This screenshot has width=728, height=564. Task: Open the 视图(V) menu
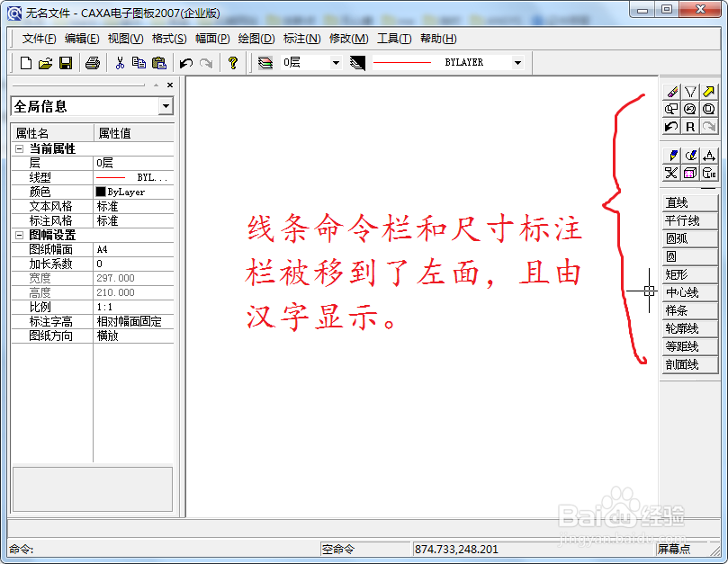coord(125,39)
